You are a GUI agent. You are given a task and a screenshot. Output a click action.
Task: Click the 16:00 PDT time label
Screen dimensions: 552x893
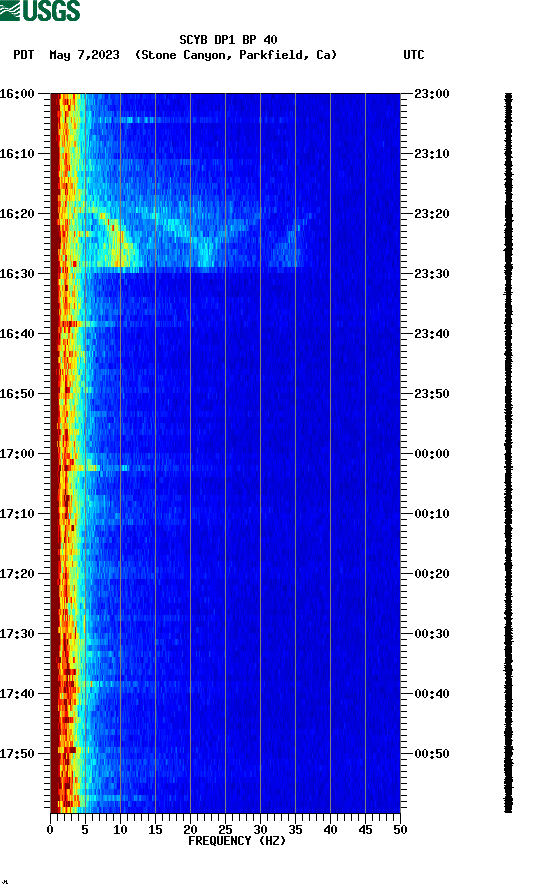(x=17, y=93)
